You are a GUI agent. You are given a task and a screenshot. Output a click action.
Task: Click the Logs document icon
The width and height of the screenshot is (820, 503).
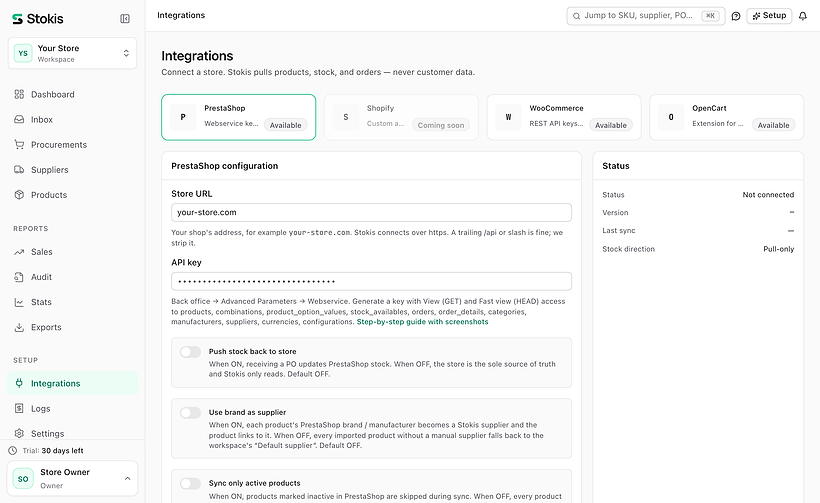[19, 408]
